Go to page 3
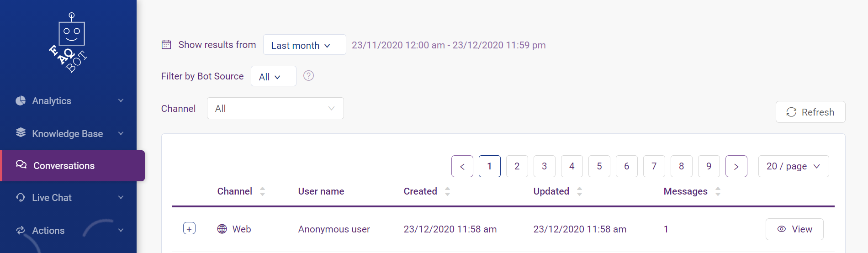The image size is (868, 253). pos(545,166)
